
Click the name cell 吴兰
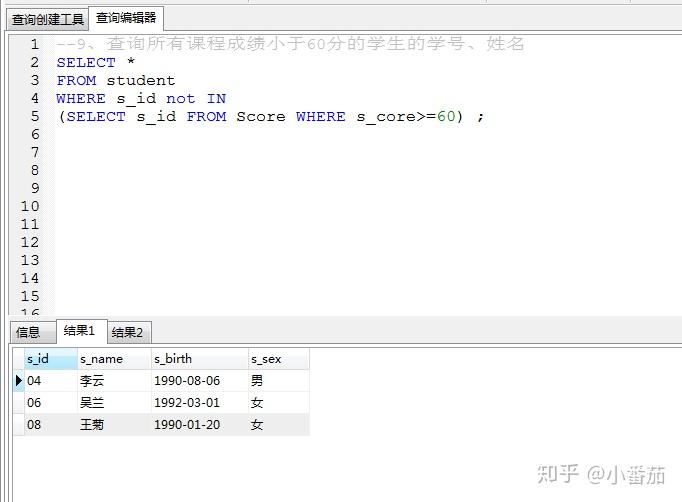tap(114, 402)
